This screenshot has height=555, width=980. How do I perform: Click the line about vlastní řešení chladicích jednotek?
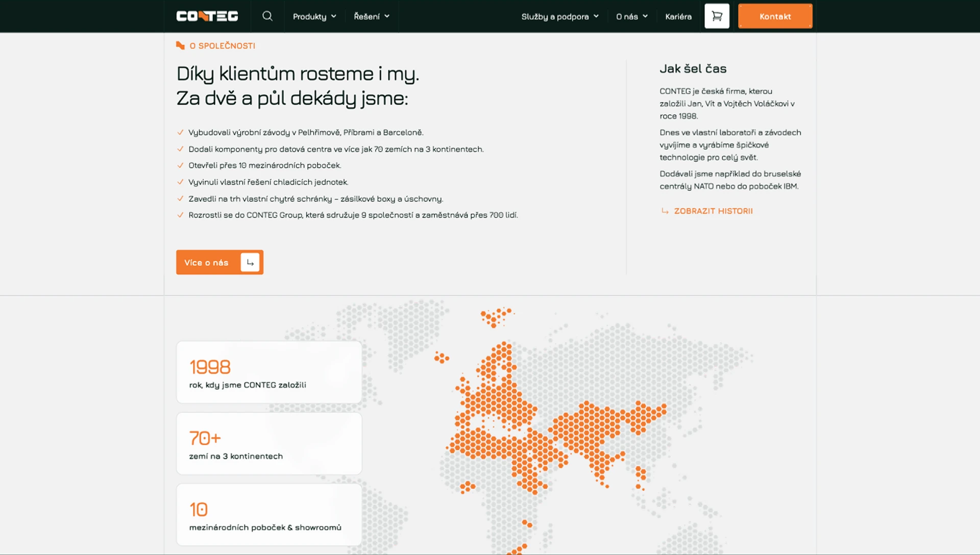point(268,182)
